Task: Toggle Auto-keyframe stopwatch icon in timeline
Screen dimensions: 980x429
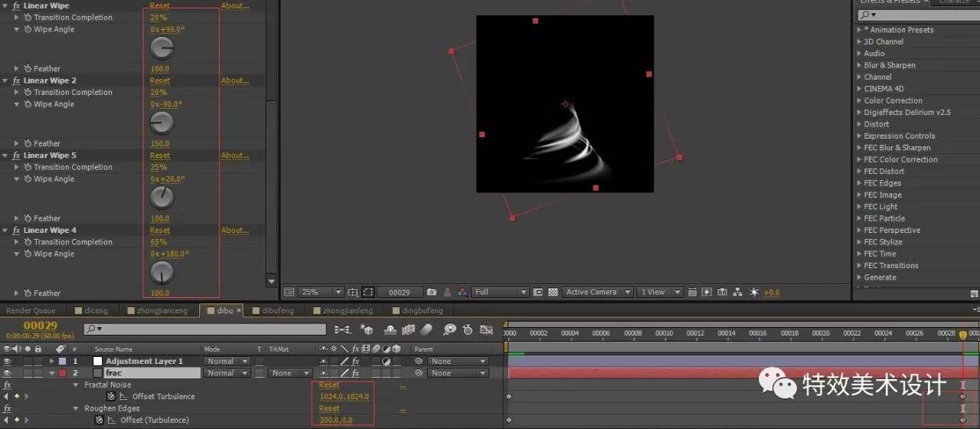Action: pos(468,329)
